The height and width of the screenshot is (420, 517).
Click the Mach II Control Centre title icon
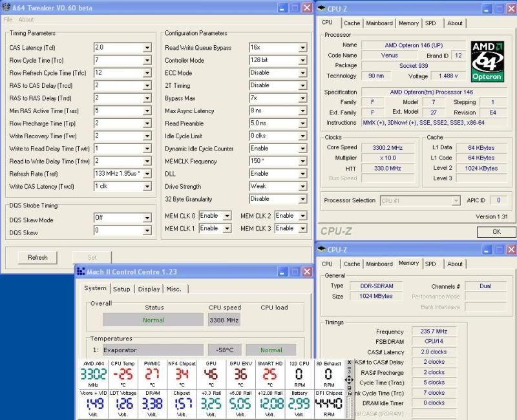click(x=81, y=271)
